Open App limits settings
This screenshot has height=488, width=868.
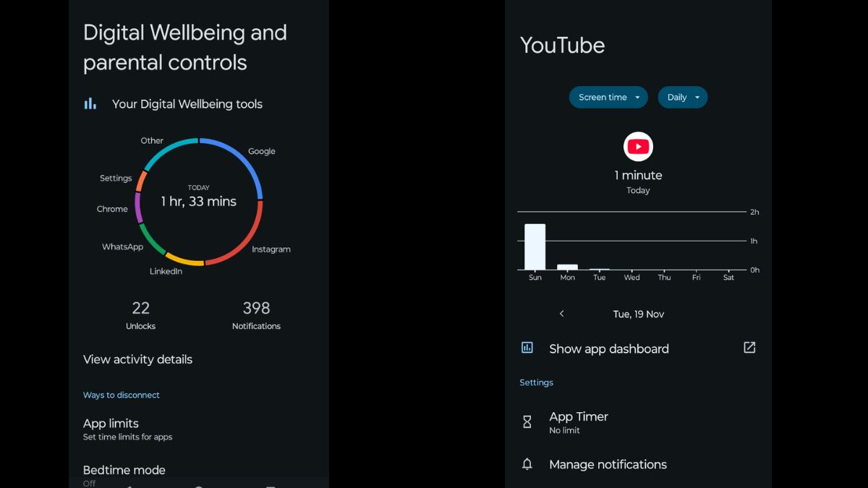click(x=111, y=424)
